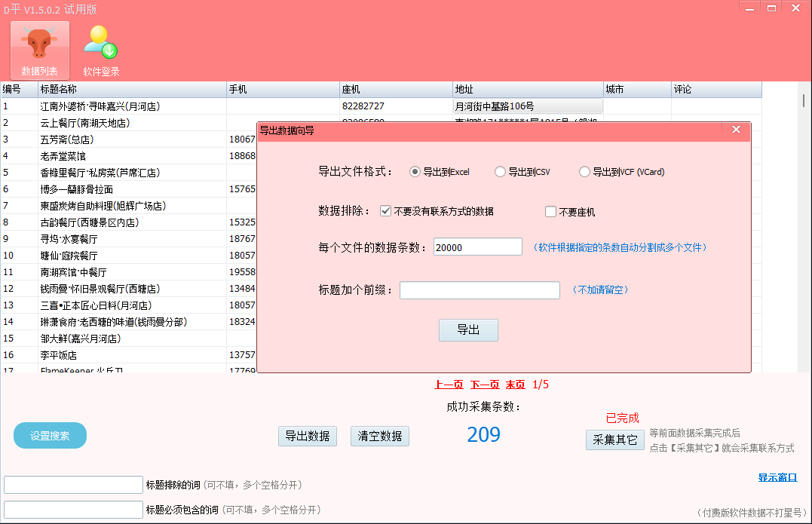Sort by the 座机 column header
This screenshot has width=812, height=524.
(396, 90)
